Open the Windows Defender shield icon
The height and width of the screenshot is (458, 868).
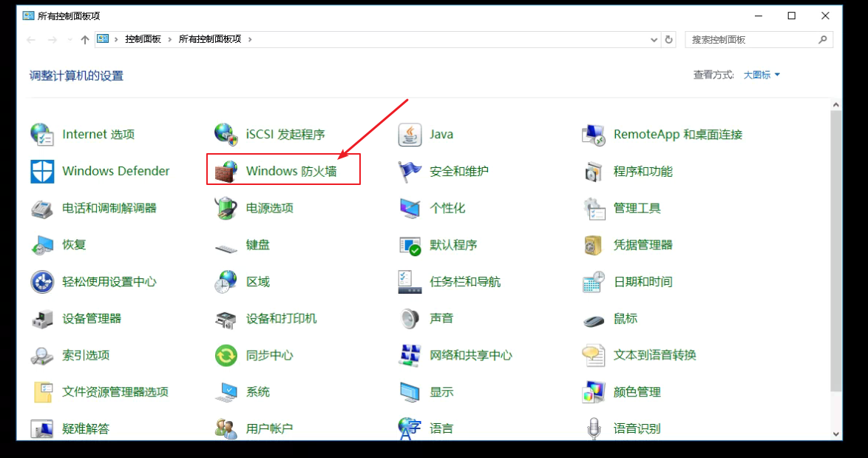[x=42, y=171]
